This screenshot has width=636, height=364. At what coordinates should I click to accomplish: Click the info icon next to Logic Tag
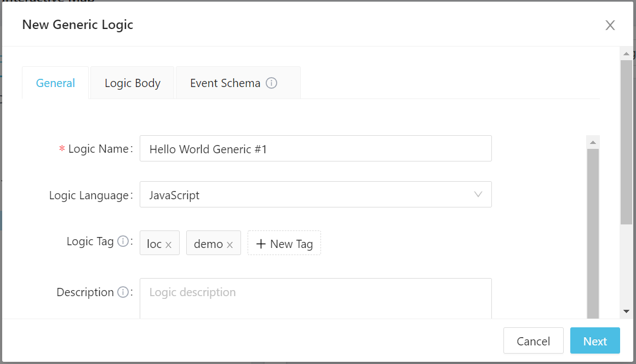(123, 241)
